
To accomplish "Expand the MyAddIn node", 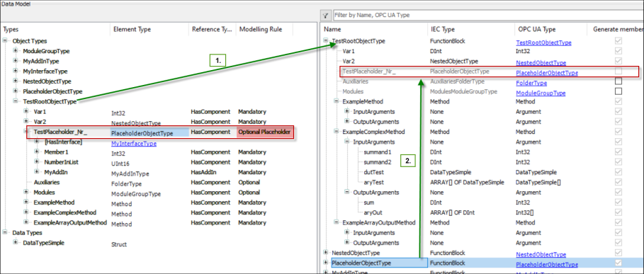I will (38, 172).
